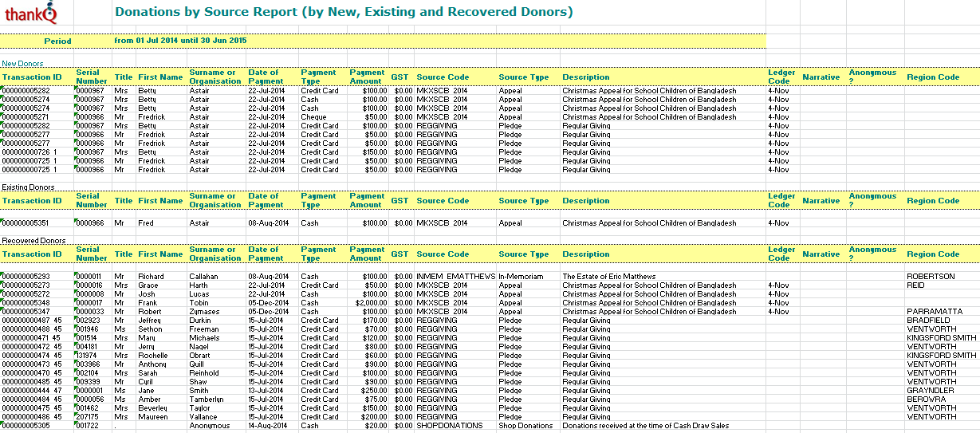Viewport: 980px width, 433px height.
Task: Select the $75.00 payment amount
Action: point(376,400)
